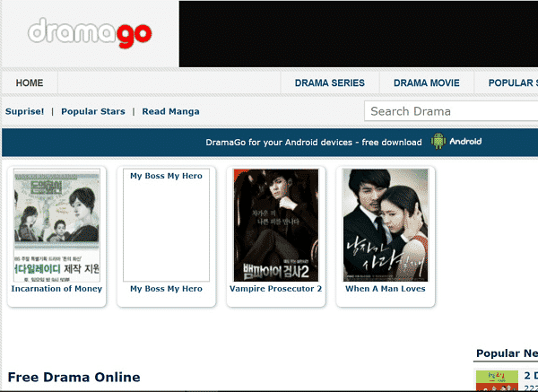Open When A Man Loves poster
Image resolution: width=538 pixels, height=392 pixels.
tap(386, 225)
